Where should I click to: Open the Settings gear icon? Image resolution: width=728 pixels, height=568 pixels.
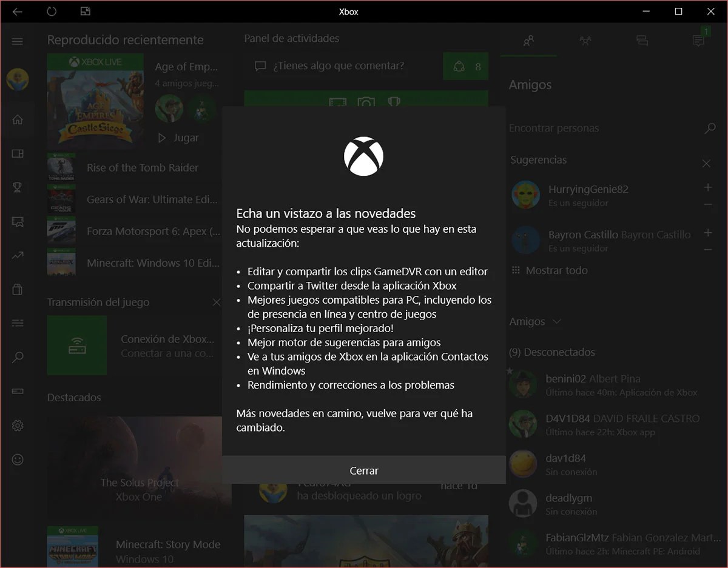click(17, 425)
